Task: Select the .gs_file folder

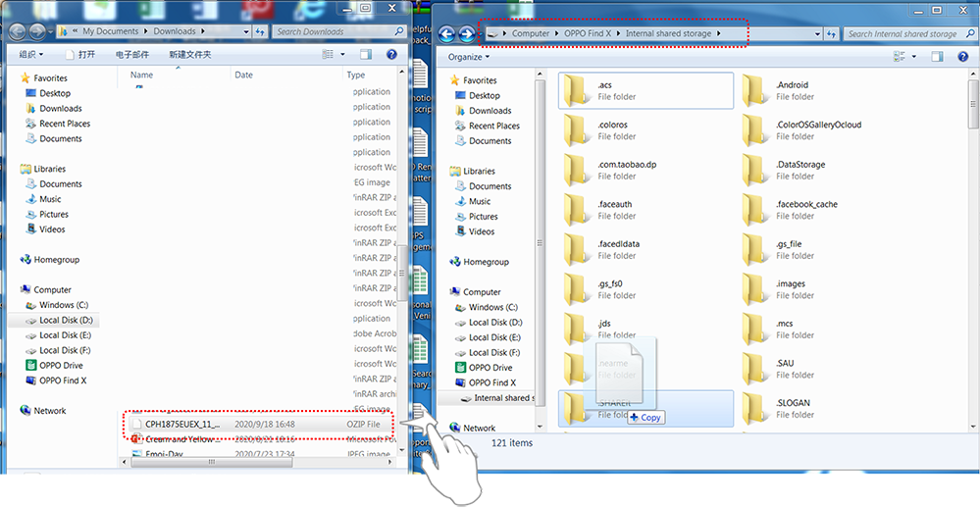Action: coord(778,249)
